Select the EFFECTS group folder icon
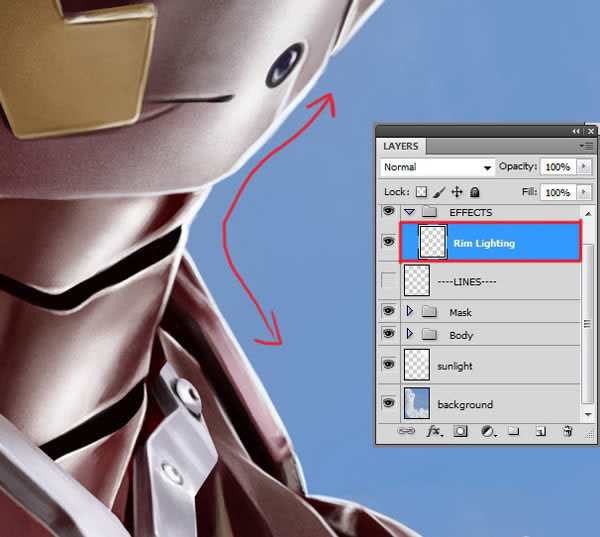The height and width of the screenshot is (537, 600). [429, 211]
